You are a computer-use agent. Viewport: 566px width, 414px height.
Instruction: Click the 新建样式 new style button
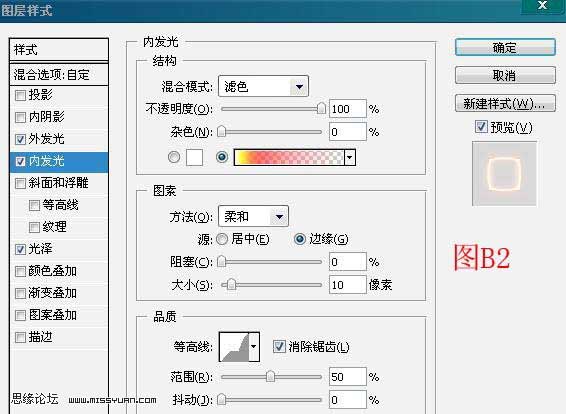pos(505,104)
